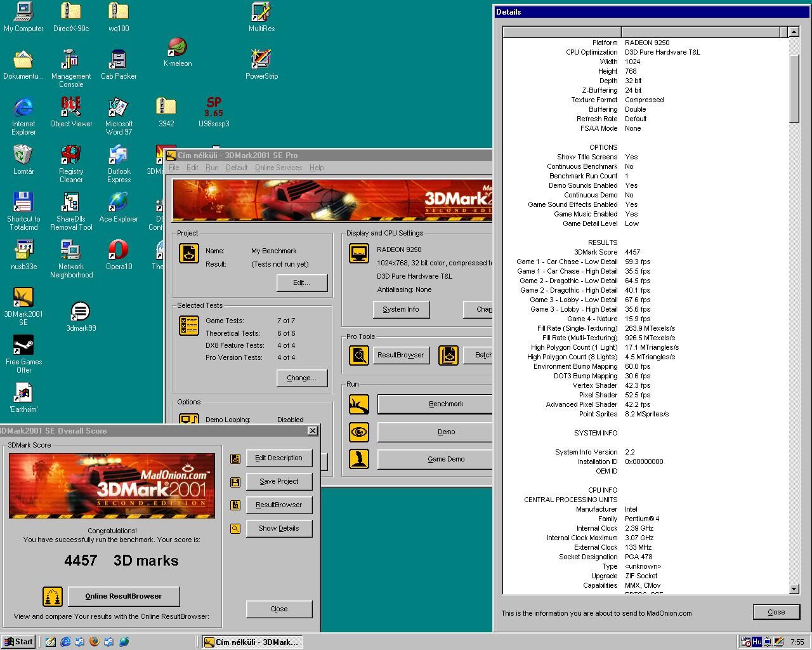Viewport: 812px width, 650px height.
Task: Click ResultBrowser button in score dialog
Action: pos(279,505)
